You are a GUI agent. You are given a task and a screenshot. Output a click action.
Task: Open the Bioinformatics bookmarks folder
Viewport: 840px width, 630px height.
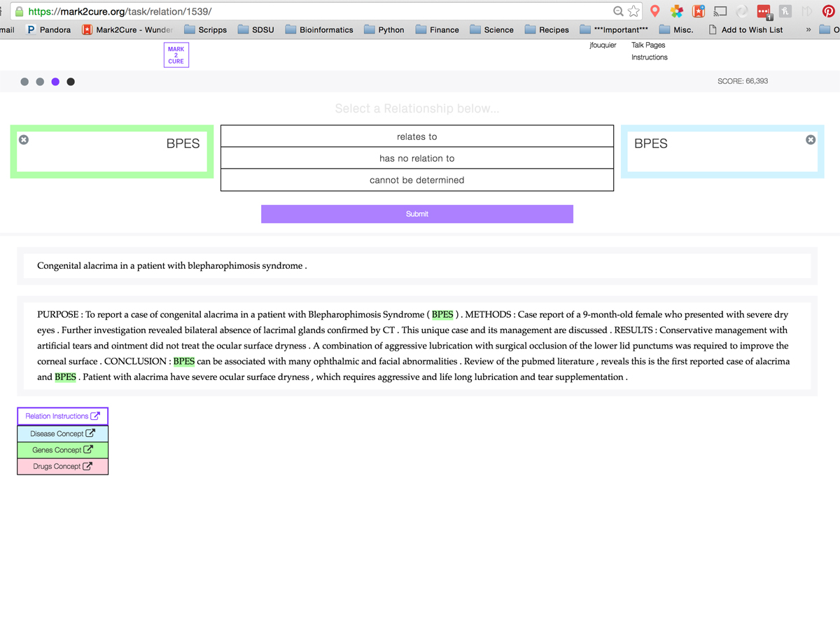click(318, 29)
